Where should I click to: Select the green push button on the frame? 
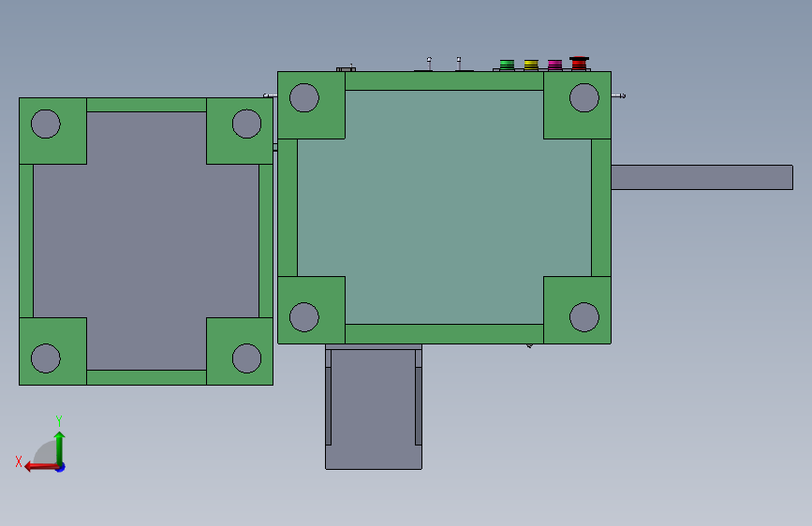click(x=507, y=65)
